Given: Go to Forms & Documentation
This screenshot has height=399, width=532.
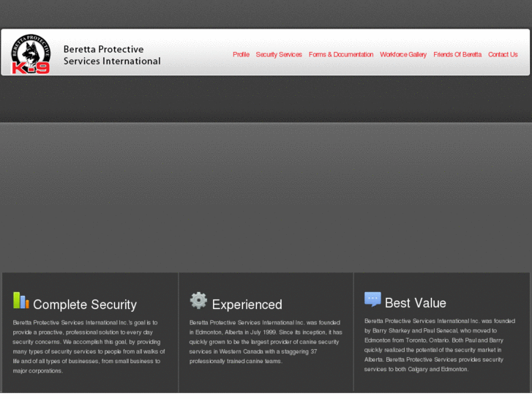Looking at the screenshot, I should pyautogui.click(x=341, y=55).
